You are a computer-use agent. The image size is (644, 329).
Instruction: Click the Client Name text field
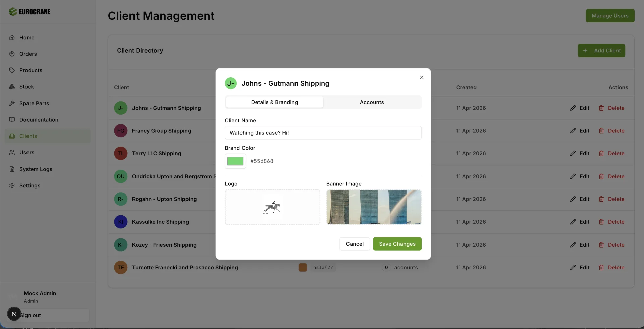[x=323, y=133]
